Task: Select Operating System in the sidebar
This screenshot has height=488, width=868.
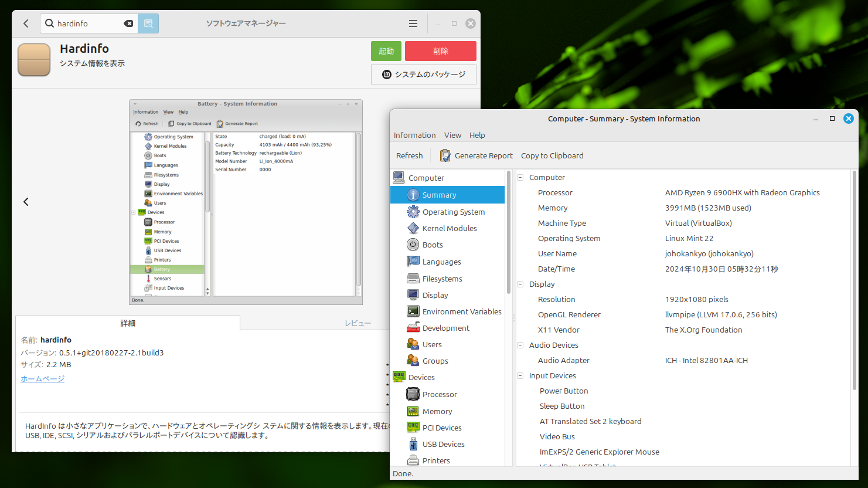Action: [454, 212]
